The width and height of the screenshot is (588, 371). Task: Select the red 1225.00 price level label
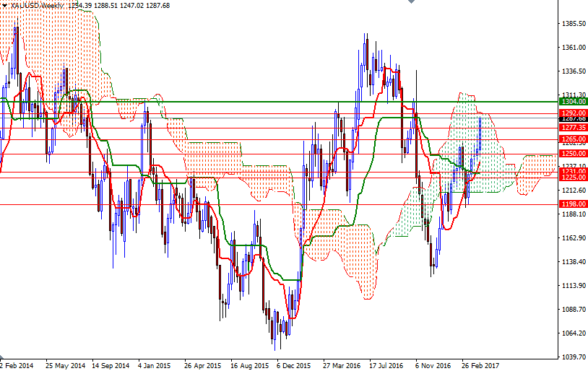pyautogui.click(x=573, y=177)
